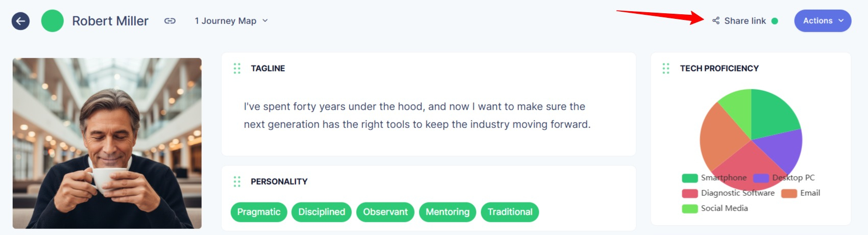Expand the Actions dropdown menu

[823, 21]
